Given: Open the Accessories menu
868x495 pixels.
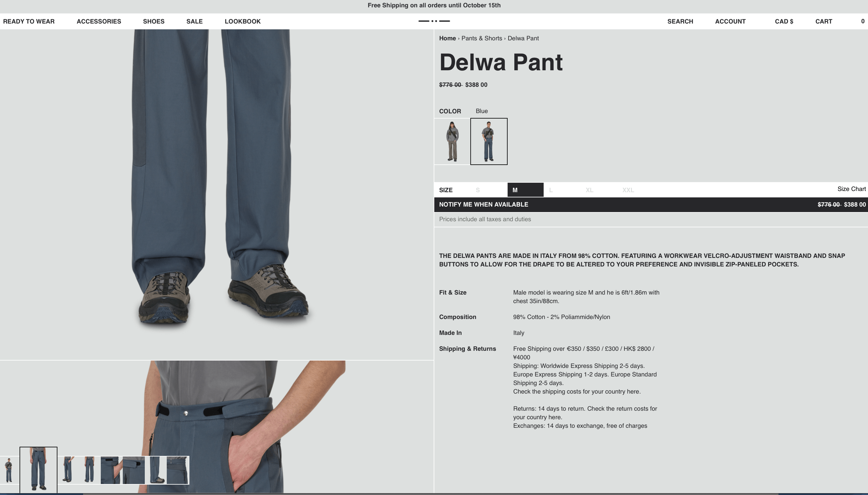Looking at the screenshot, I should [99, 21].
